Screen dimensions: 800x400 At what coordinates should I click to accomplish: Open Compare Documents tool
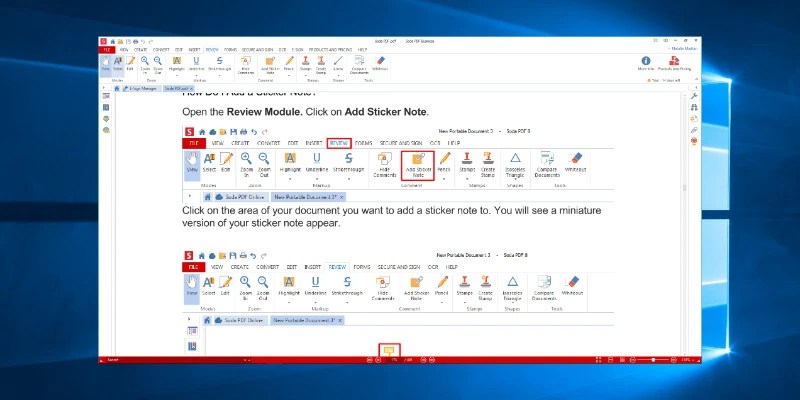(359, 65)
